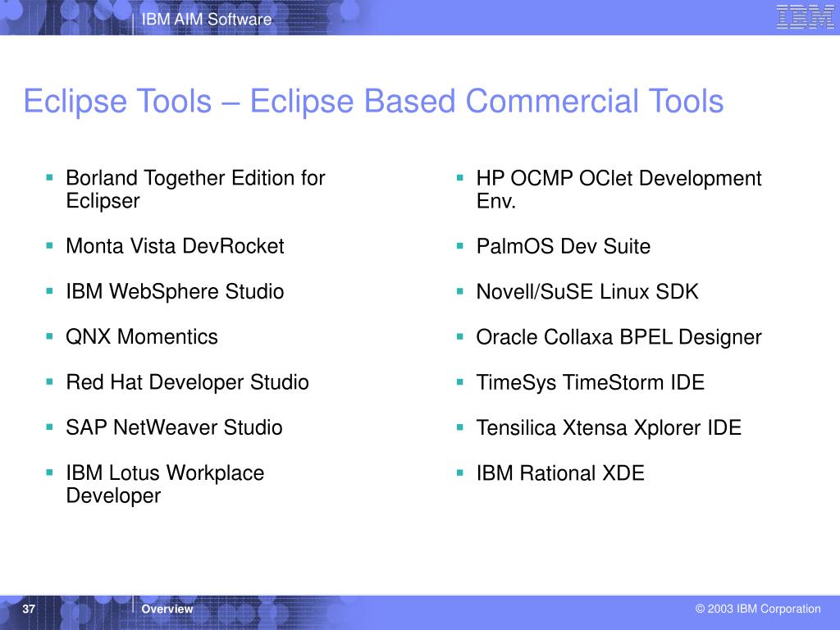Image resolution: width=840 pixels, height=630 pixels.
Task: Click '© 2003 IBM Corporation' footer text
Action: [x=758, y=609]
